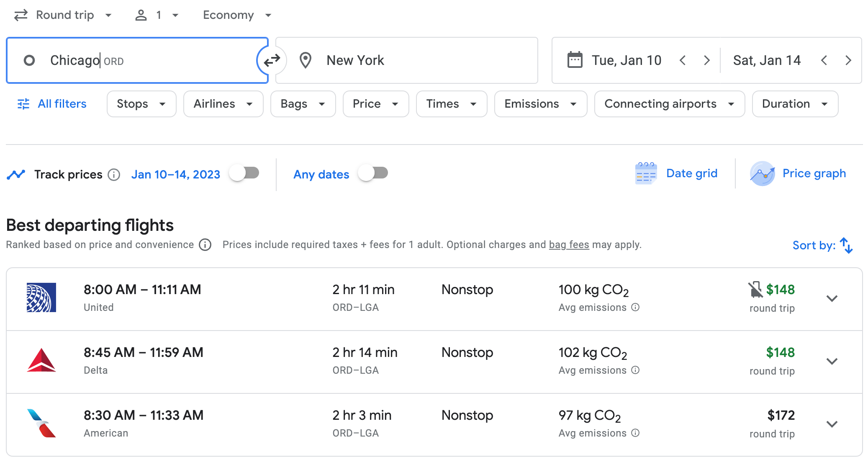The width and height of the screenshot is (868, 460).
Task: Click the New York destination field
Action: point(406,60)
